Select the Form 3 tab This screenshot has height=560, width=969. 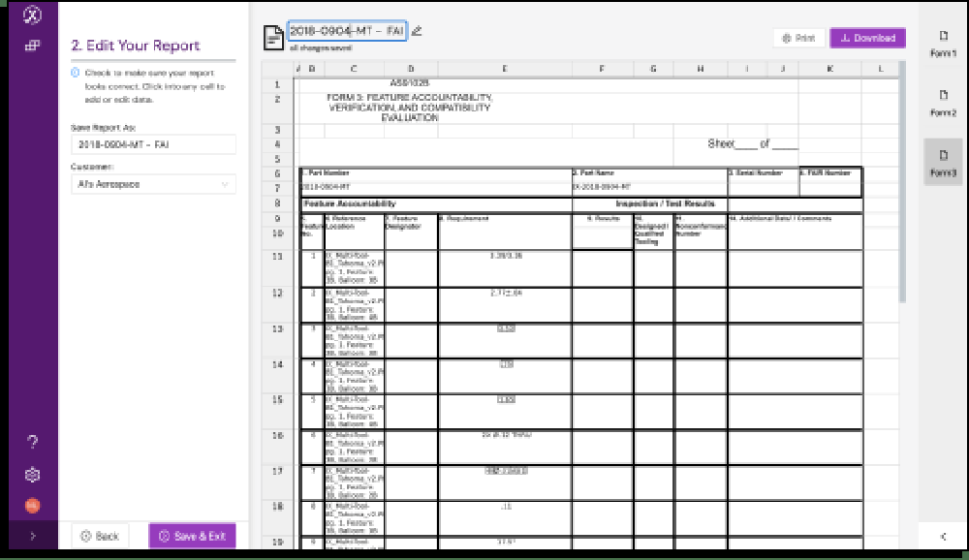(x=943, y=162)
